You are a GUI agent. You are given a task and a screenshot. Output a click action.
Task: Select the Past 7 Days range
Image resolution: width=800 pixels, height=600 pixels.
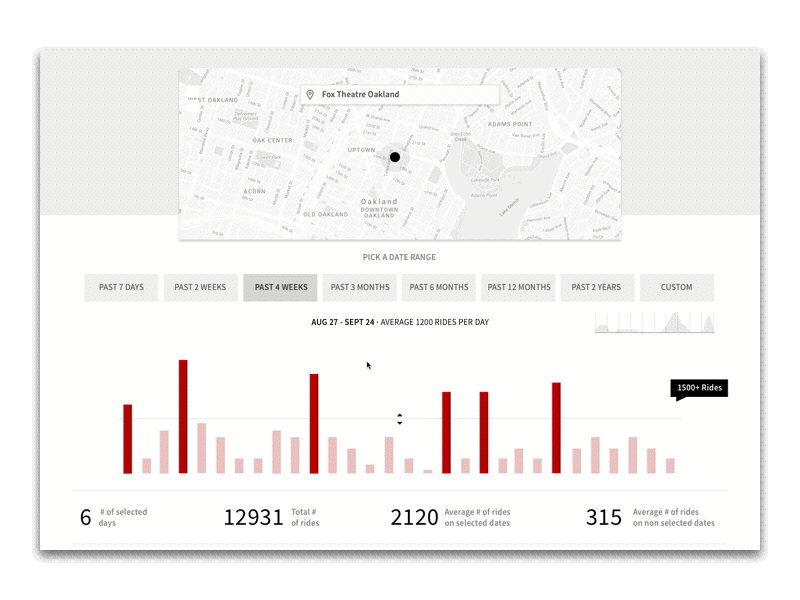121,287
